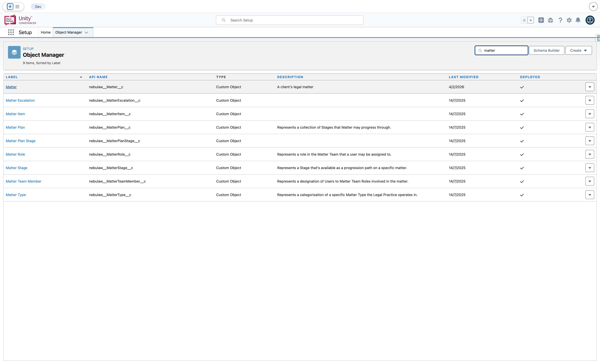The height and width of the screenshot is (364, 600).
Task: Open the Matter Escalation object link
Action: tap(20, 100)
